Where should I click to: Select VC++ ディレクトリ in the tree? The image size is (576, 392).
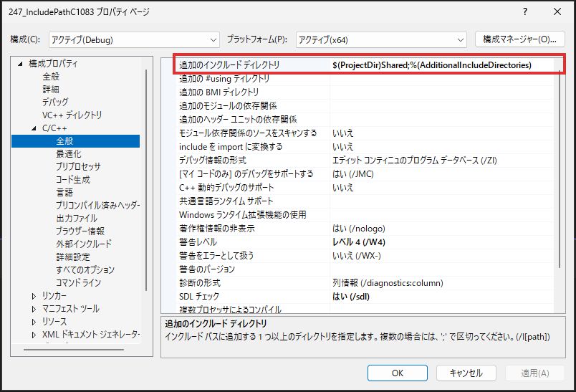(72, 115)
